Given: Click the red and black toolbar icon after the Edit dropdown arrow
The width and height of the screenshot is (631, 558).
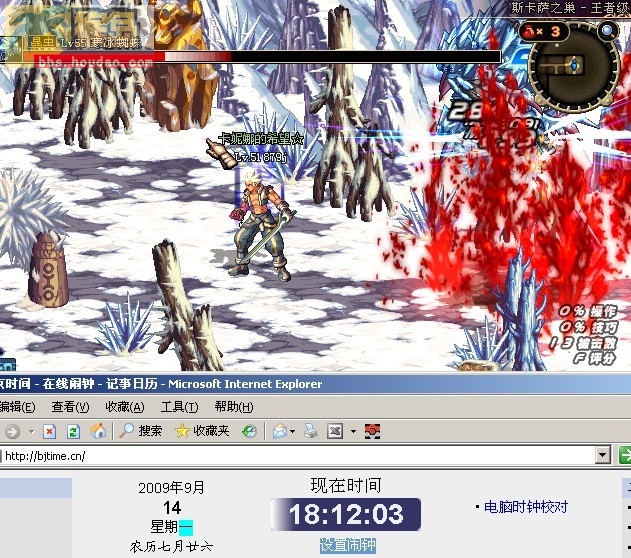Looking at the screenshot, I should [372, 431].
